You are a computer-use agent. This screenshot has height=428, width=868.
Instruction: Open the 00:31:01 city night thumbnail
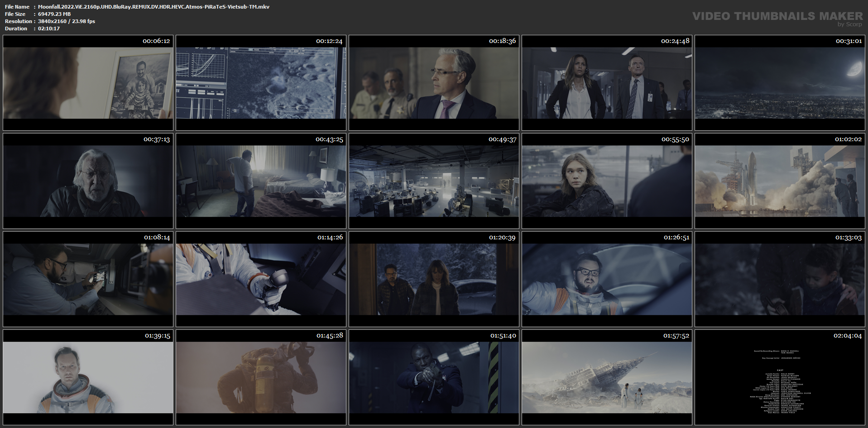(780, 83)
